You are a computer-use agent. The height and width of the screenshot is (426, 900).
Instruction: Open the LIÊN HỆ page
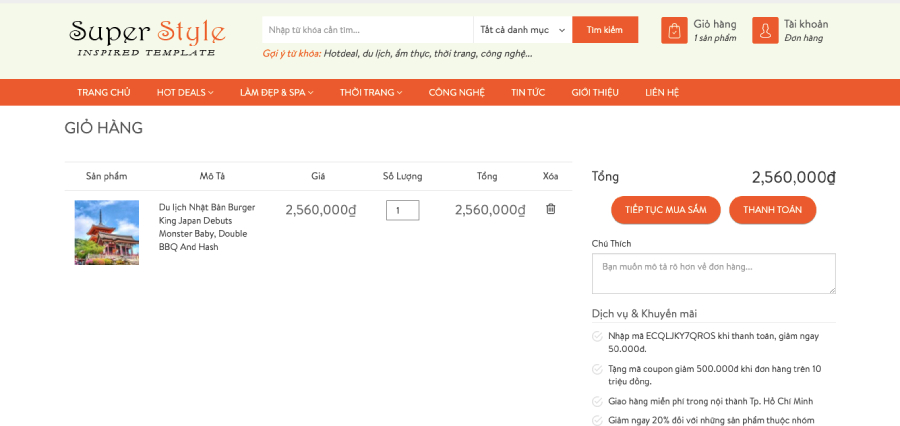(x=662, y=92)
